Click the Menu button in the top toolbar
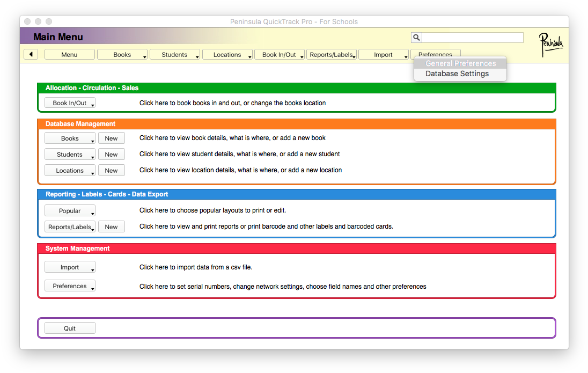The height and width of the screenshot is (373, 588). coord(69,54)
